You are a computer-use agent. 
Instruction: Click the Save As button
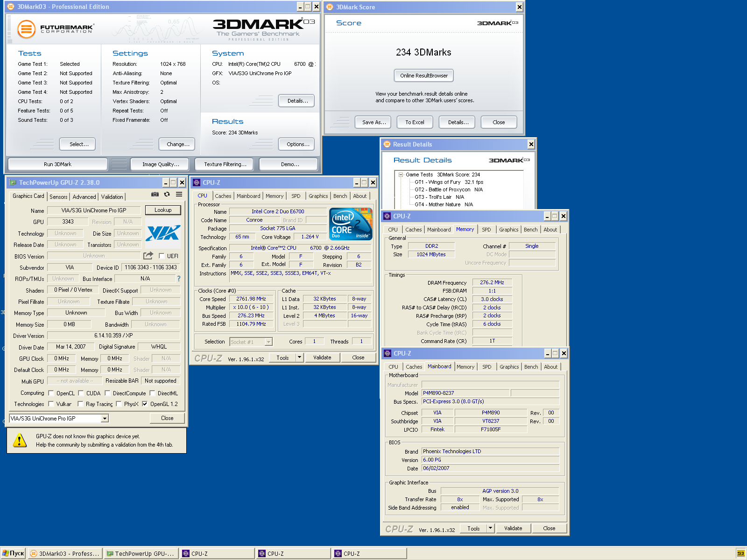[x=374, y=122]
